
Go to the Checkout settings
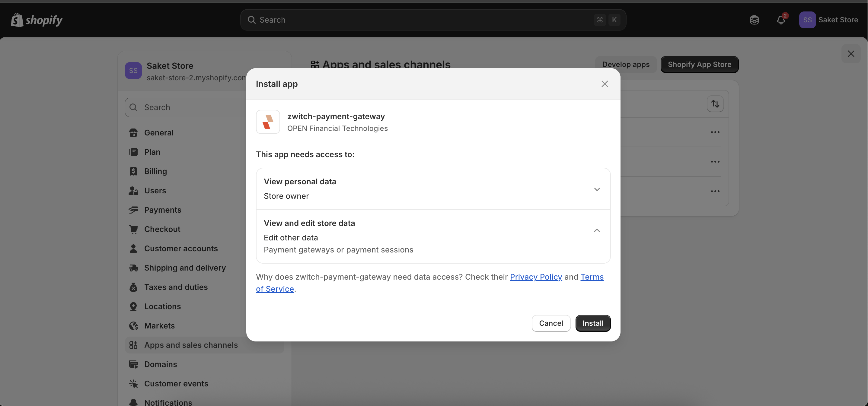point(162,229)
